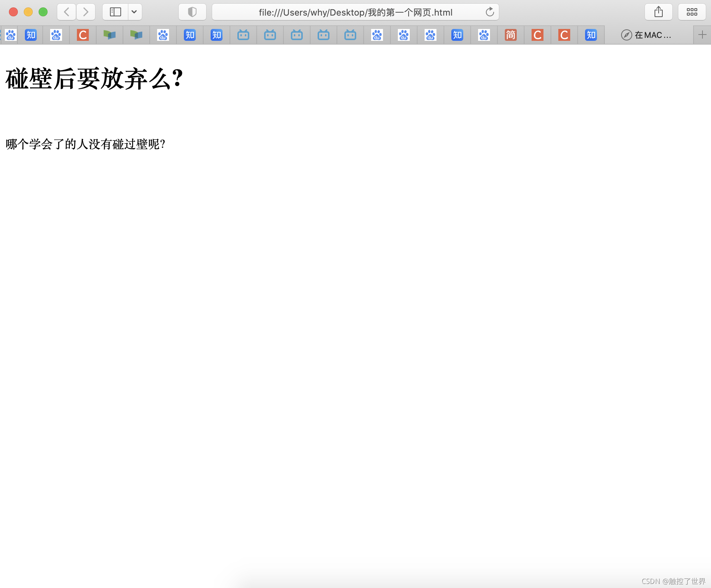Image resolution: width=711 pixels, height=588 pixels.
Task: Show the tab overview grid
Action: [692, 12]
